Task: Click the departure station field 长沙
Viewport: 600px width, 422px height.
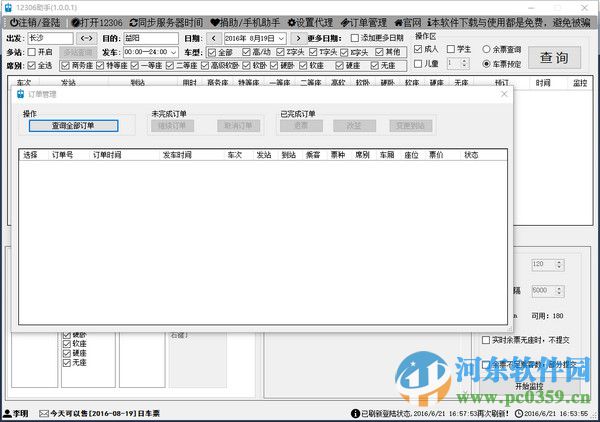Action: point(50,38)
